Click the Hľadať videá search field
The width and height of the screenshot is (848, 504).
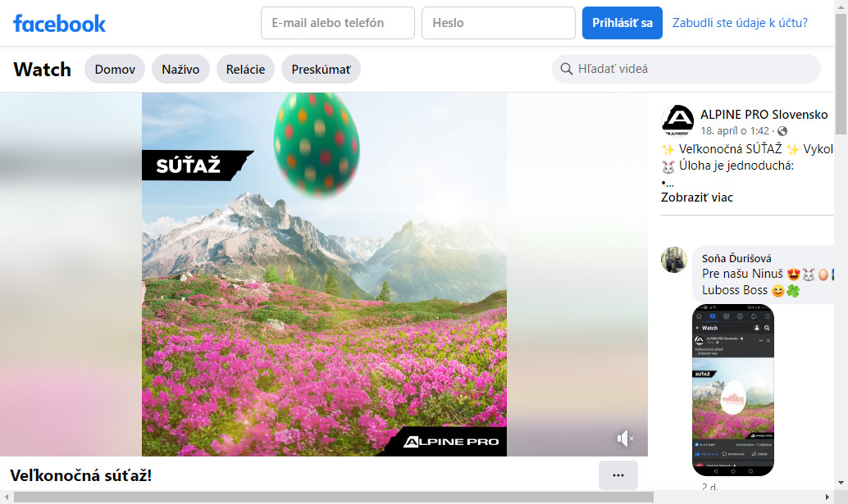(686, 69)
